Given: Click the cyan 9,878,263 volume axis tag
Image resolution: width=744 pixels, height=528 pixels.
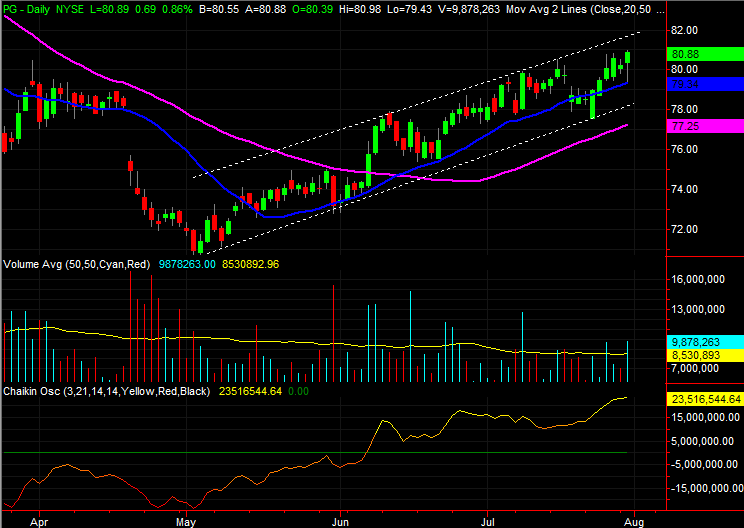Looking at the screenshot, I should tap(705, 342).
